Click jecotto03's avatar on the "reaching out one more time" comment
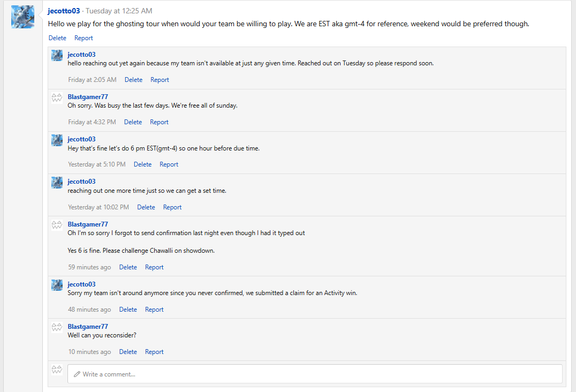Viewport: 576px width, 392px height. [x=57, y=182]
